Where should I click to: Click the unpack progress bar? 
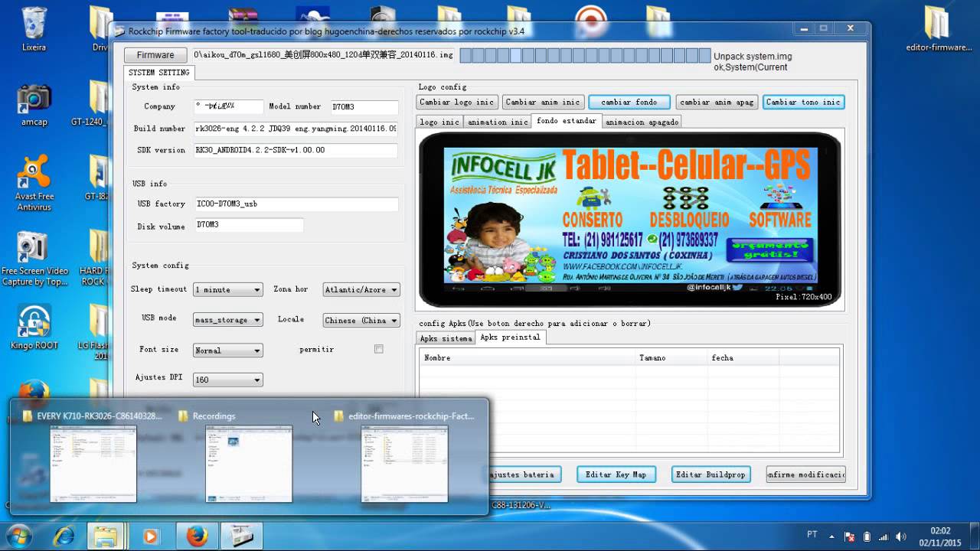coord(585,55)
